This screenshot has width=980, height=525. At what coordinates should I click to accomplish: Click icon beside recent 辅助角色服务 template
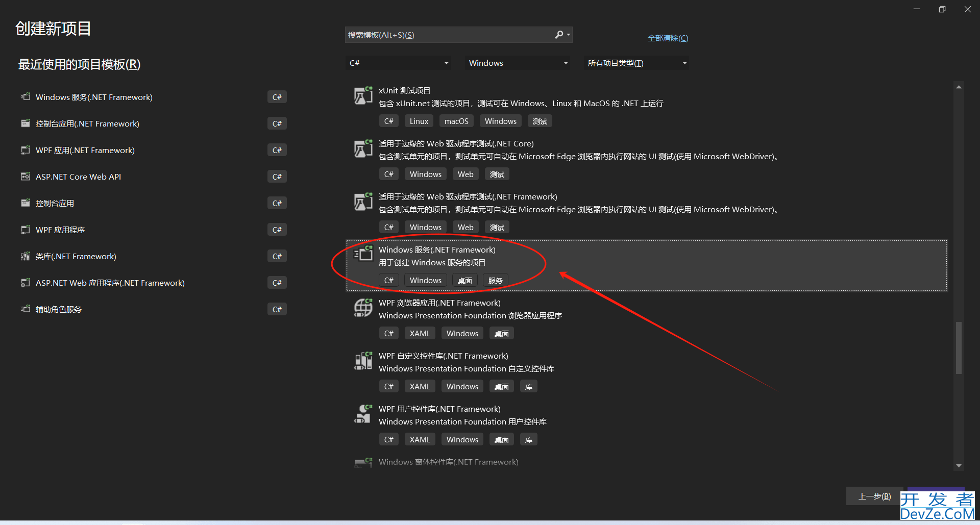click(26, 309)
